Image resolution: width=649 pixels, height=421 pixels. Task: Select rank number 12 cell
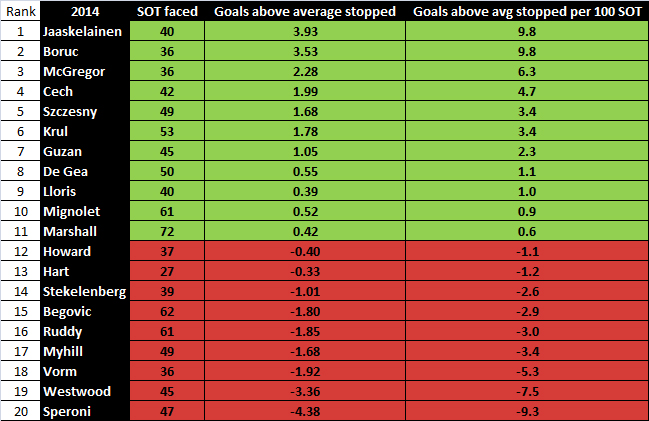pyautogui.click(x=19, y=251)
